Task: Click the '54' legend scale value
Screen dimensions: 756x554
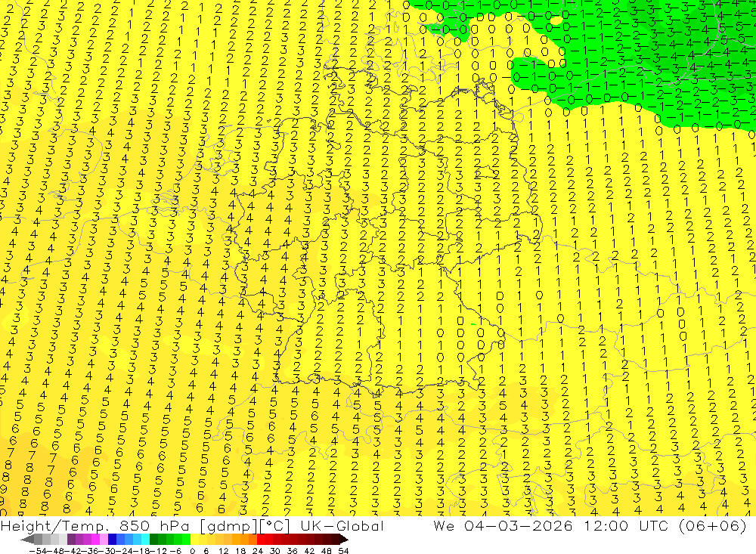Action: click(343, 551)
